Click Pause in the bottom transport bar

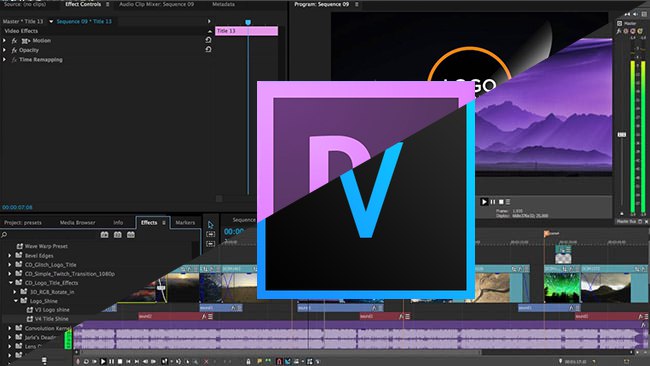[112, 361]
